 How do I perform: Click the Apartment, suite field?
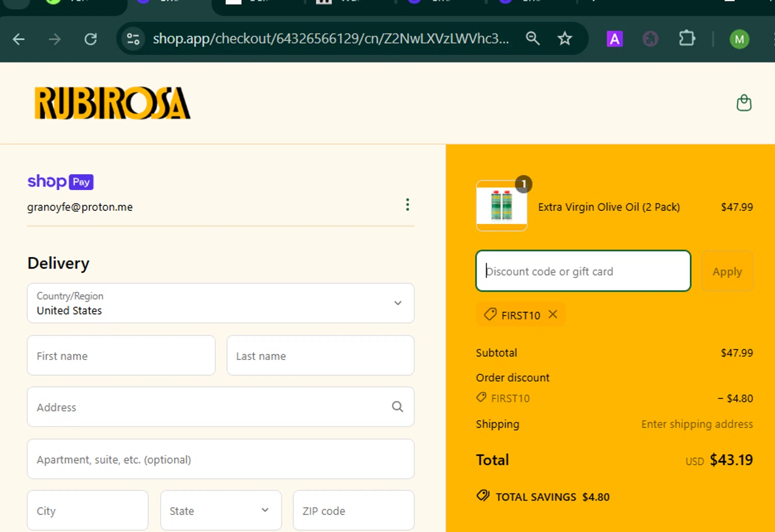221,459
